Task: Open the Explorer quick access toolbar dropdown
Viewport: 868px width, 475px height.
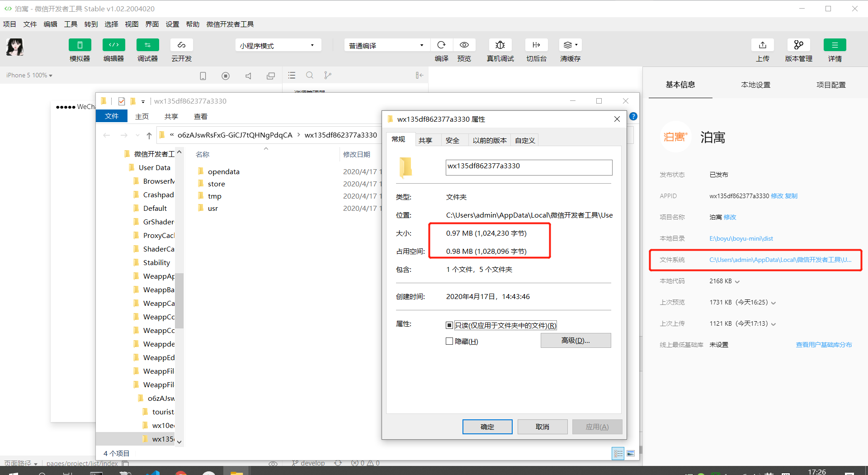Action: 143,101
